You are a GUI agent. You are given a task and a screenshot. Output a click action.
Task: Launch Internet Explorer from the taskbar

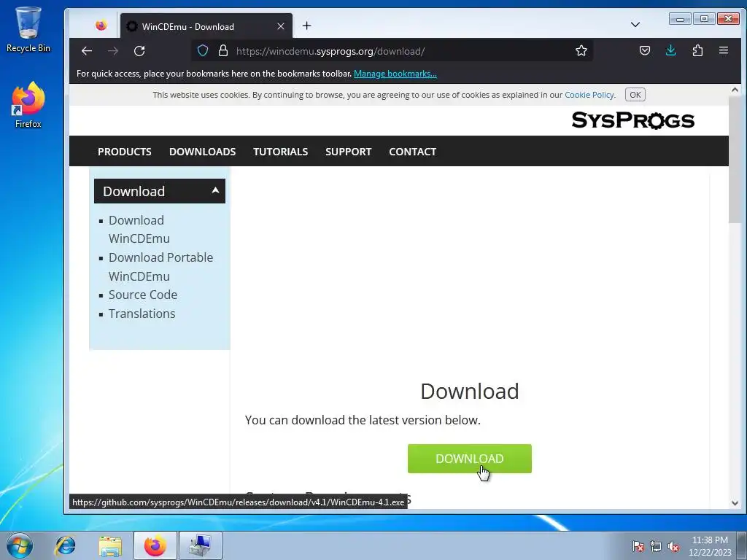65,545
